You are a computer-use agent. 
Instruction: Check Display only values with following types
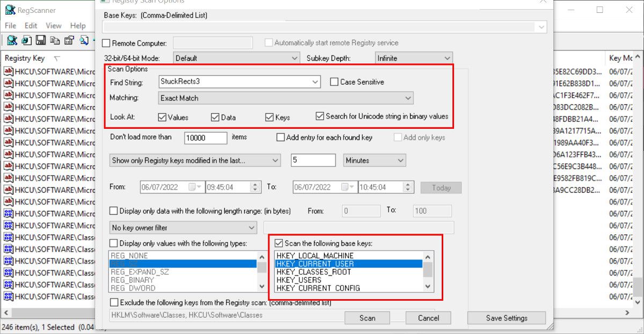[x=113, y=243]
